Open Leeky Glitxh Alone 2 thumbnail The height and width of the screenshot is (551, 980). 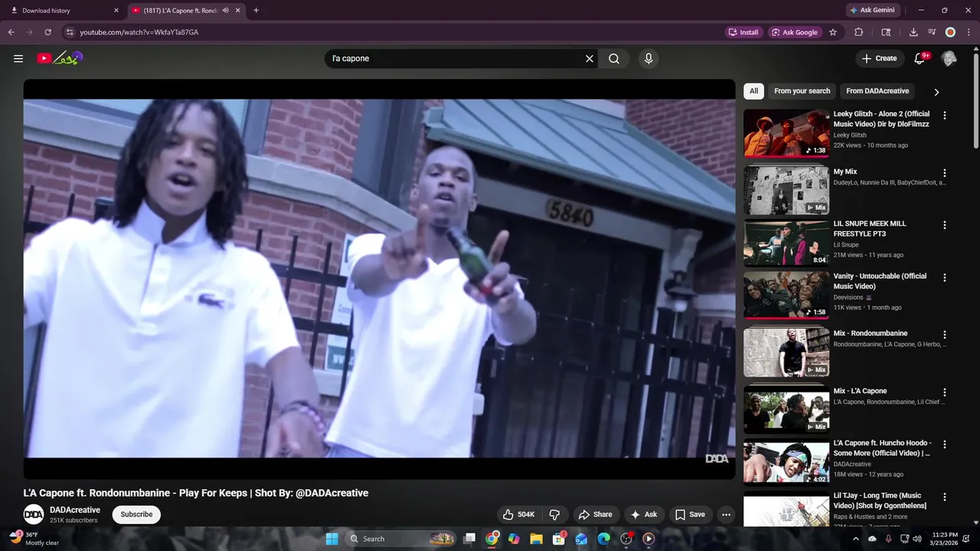coord(786,133)
